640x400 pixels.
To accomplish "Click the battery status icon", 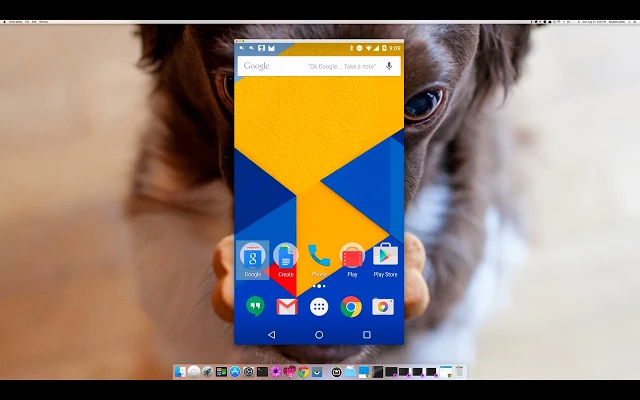I will click(384, 48).
